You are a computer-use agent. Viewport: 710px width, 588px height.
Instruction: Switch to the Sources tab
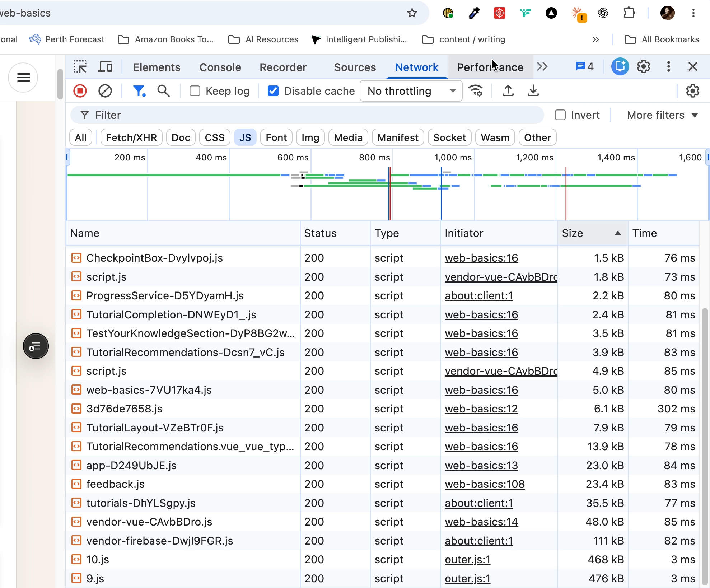pyautogui.click(x=355, y=67)
